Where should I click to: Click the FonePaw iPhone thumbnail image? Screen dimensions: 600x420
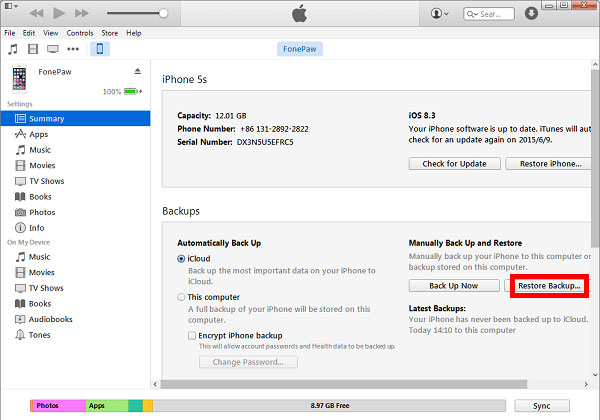click(19, 79)
